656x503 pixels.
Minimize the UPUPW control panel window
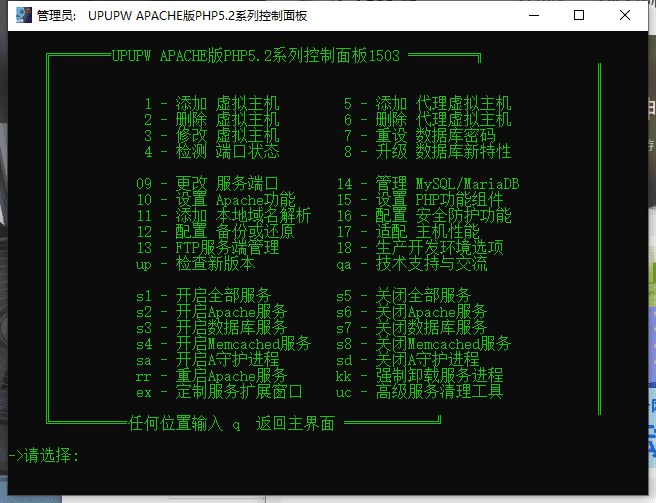(x=534, y=15)
